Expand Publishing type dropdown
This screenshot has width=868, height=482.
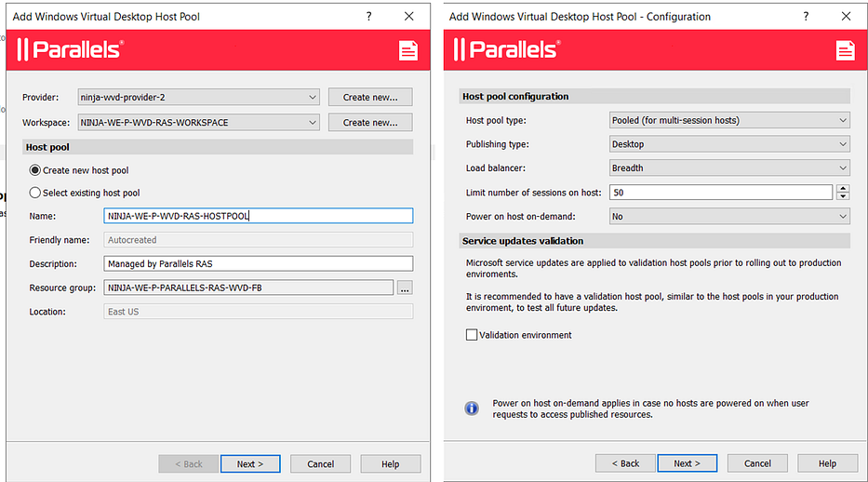pyautogui.click(x=729, y=144)
